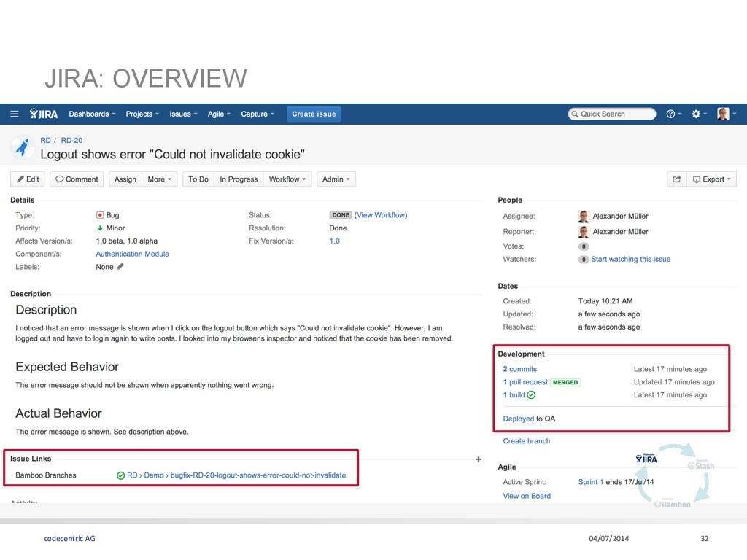This screenshot has height=560, width=747.
Task: Click the View Workflow link
Action: pyautogui.click(x=381, y=215)
